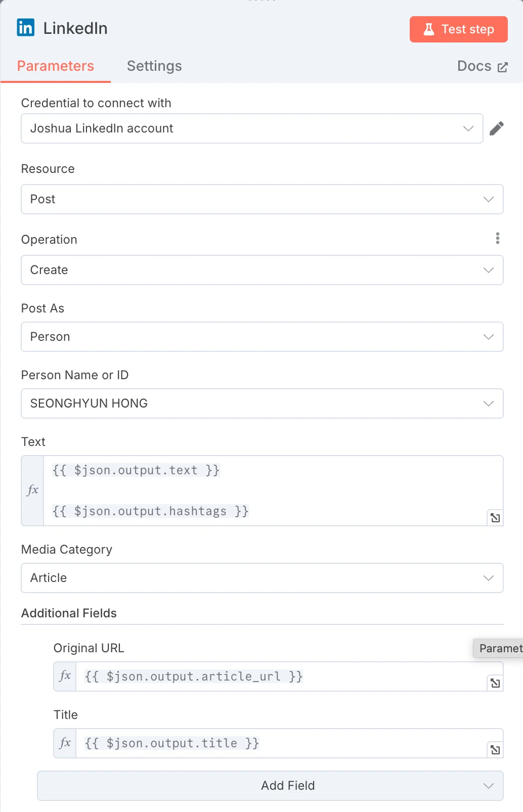This screenshot has width=523, height=812.
Task: Click the fx icon beside Original URL
Action: (x=64, y=676)
